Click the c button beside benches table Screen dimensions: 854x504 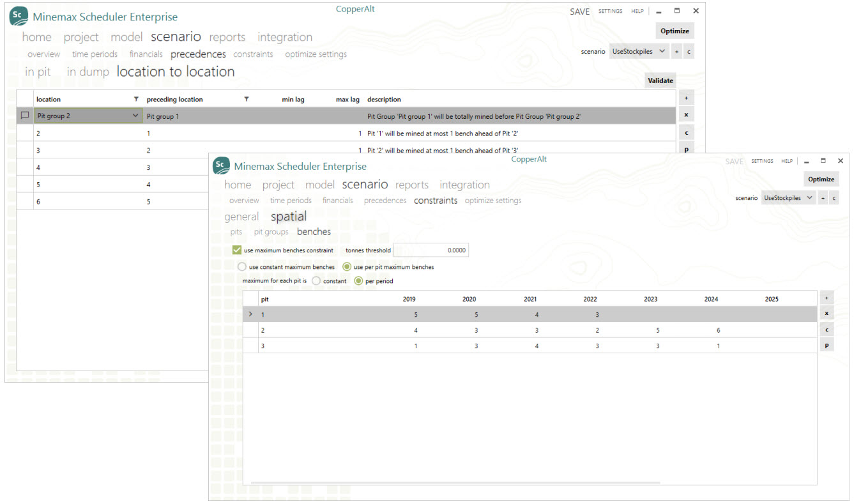click(827, 330)
